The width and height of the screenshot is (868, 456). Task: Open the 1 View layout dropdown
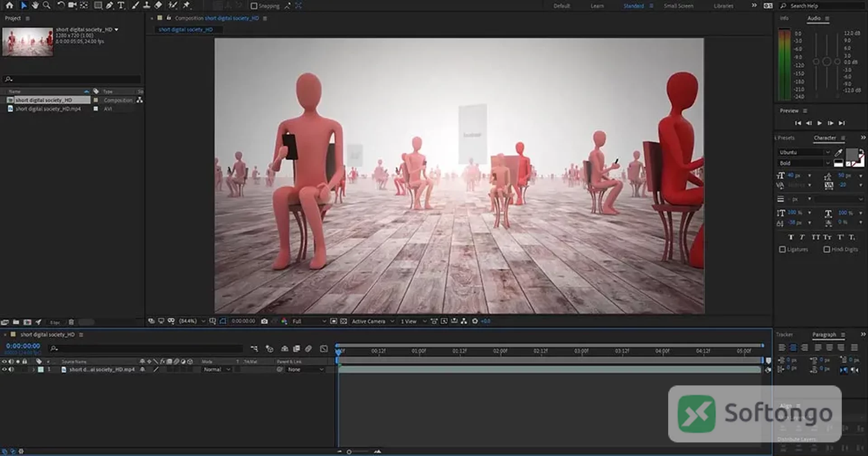pos(413,321)
